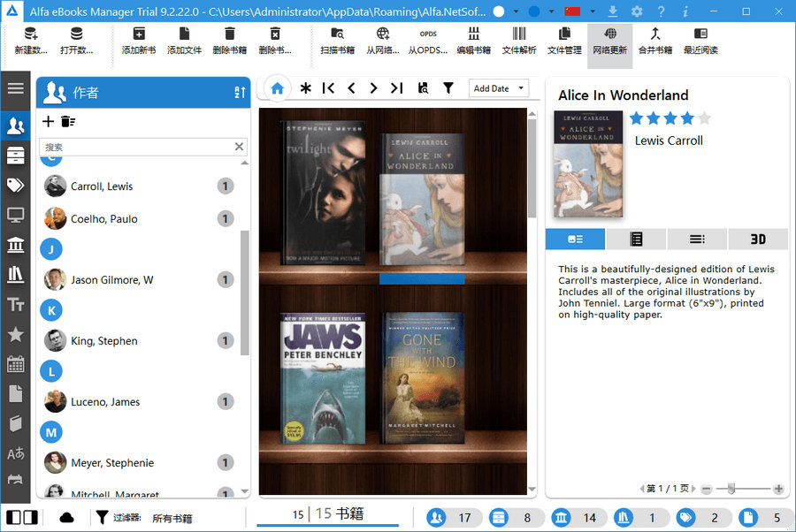
Task: Run 网络更新 web update
Action: (x=609, y=44)
